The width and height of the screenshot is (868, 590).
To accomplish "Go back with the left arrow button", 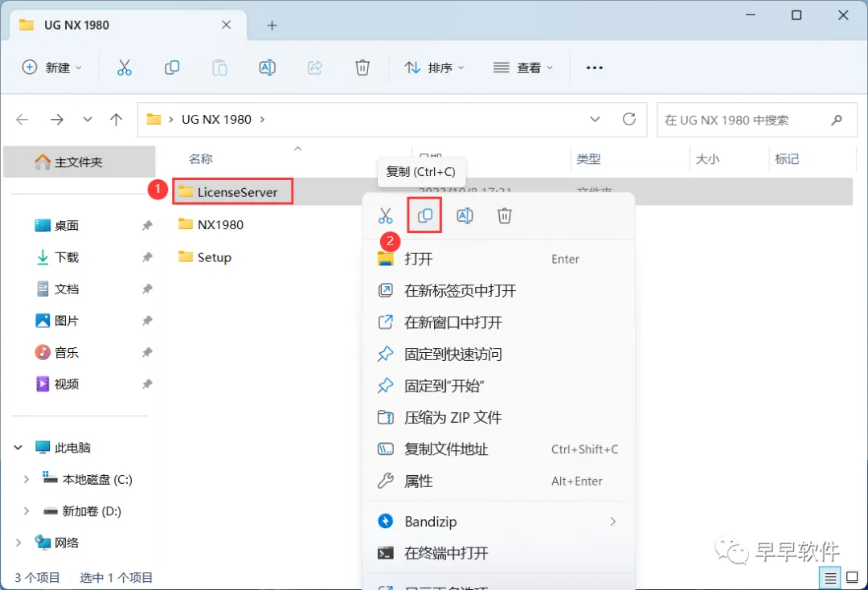I will 23,120.
